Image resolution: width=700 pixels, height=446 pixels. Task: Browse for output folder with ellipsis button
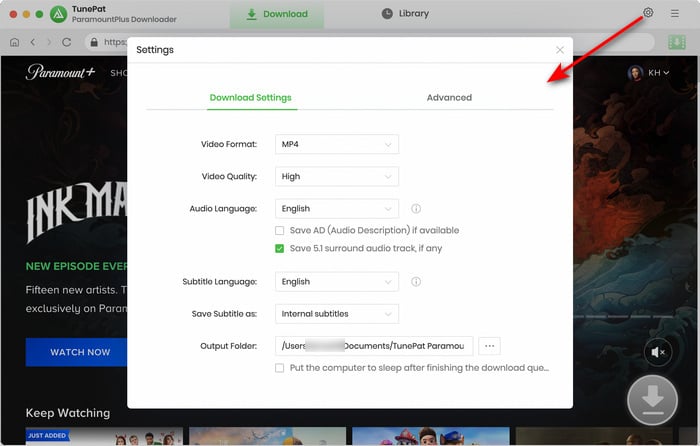click(489, 346)
